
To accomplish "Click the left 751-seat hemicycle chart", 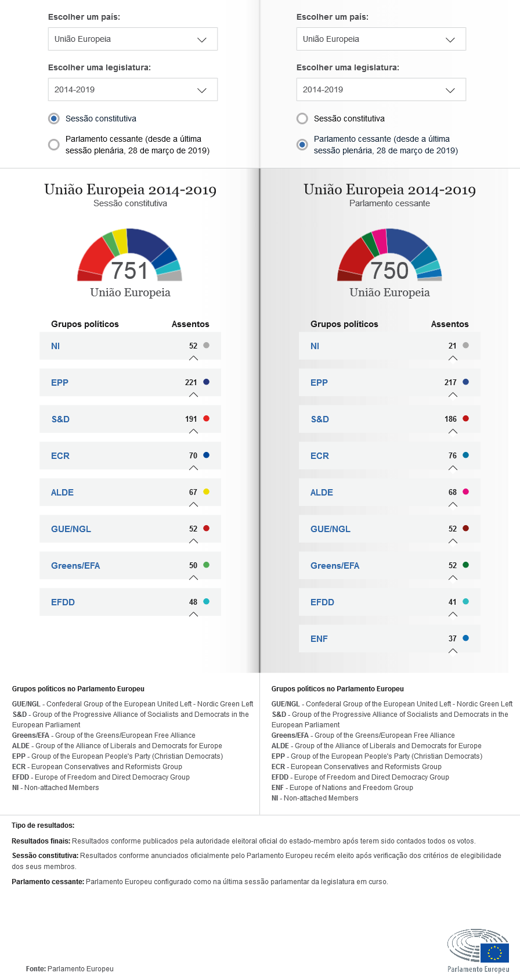I will coord(129,256).
